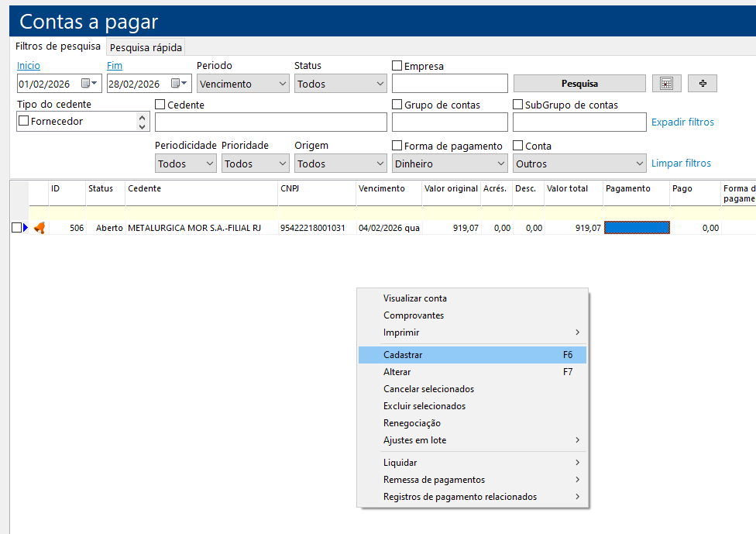Click the orange megaphone icon in row 506
Screen dimensions: 756x534
tap(40, 228)
